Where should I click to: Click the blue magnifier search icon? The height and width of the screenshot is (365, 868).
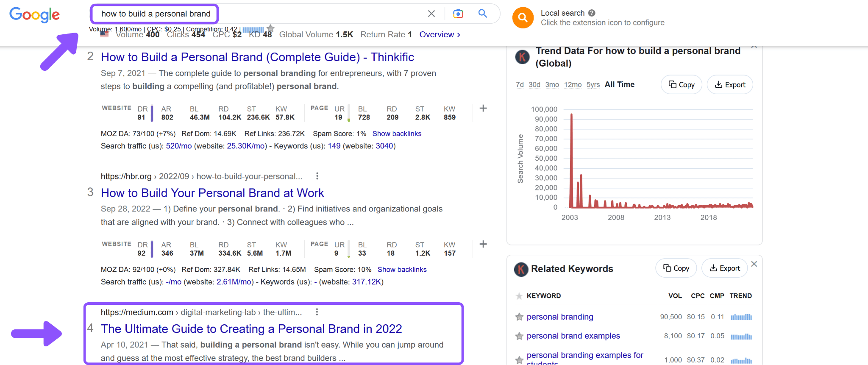pyautogui.click(x=483, y=14)
